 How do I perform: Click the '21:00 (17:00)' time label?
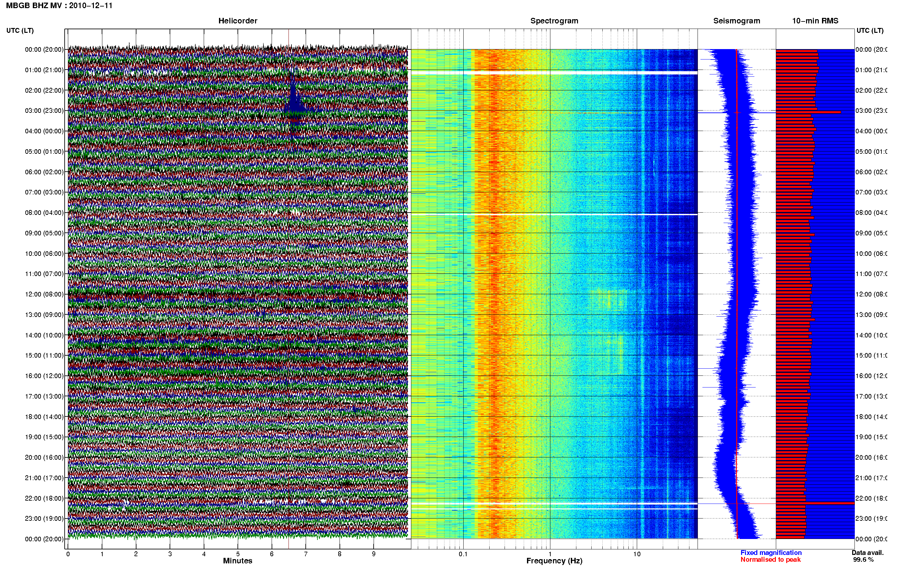click(44, 478)
